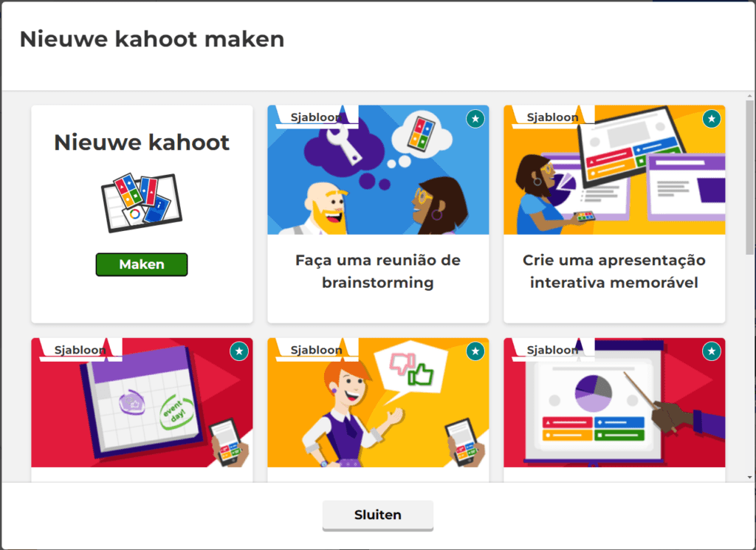Image resolution: width=756 pixels, height=550 pixels.
Task: Select the pie chart presentation template image
Action: (614, 402)
